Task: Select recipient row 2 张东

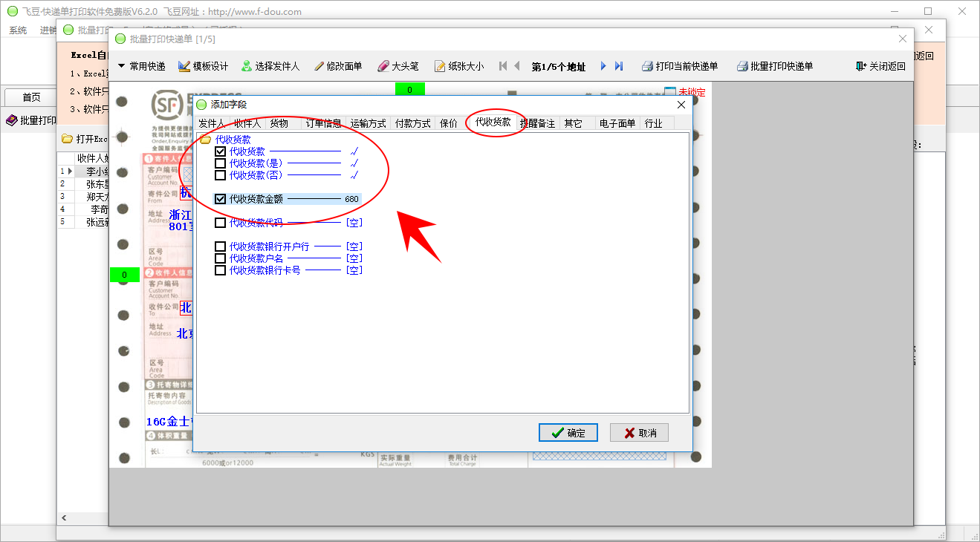Action: coord(84,184)
